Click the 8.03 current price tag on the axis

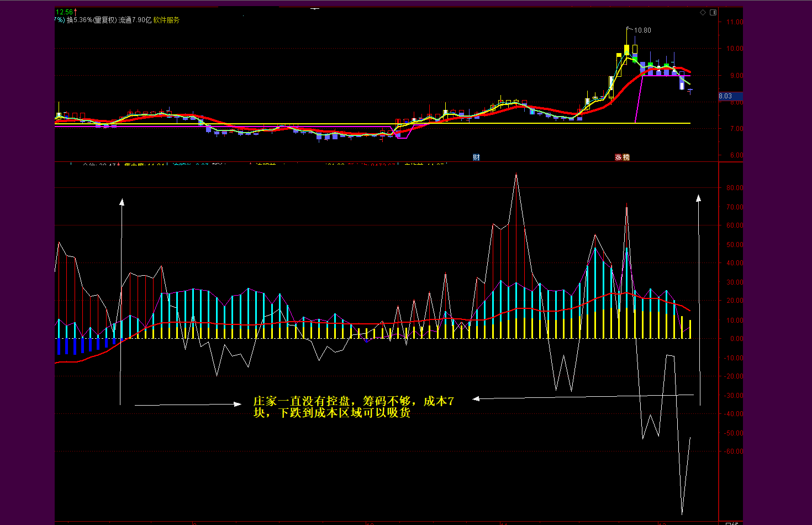pyautogui.click(x=730, y=96)
